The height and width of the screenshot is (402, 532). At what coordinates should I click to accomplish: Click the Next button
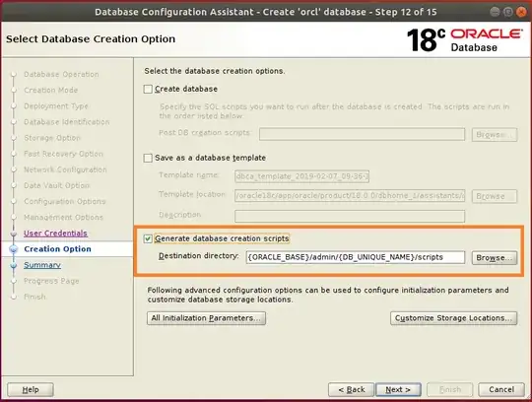398,390
